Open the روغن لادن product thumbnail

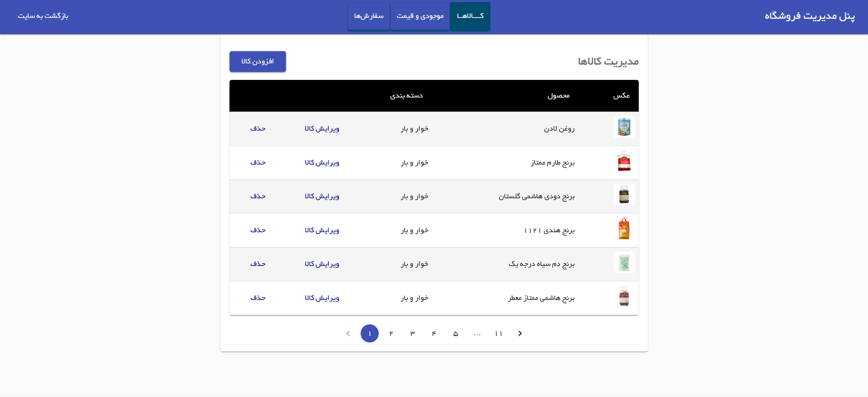tap(624, 127)
